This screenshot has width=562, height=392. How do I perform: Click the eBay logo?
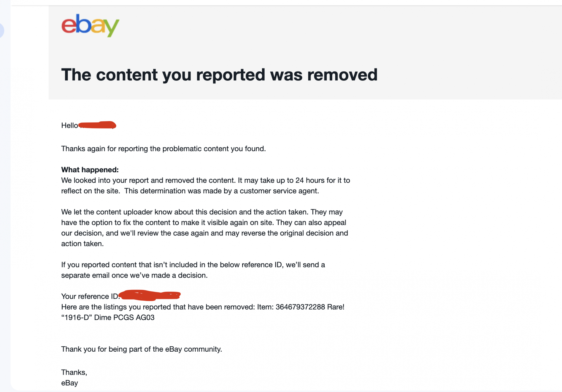point(90,25)
